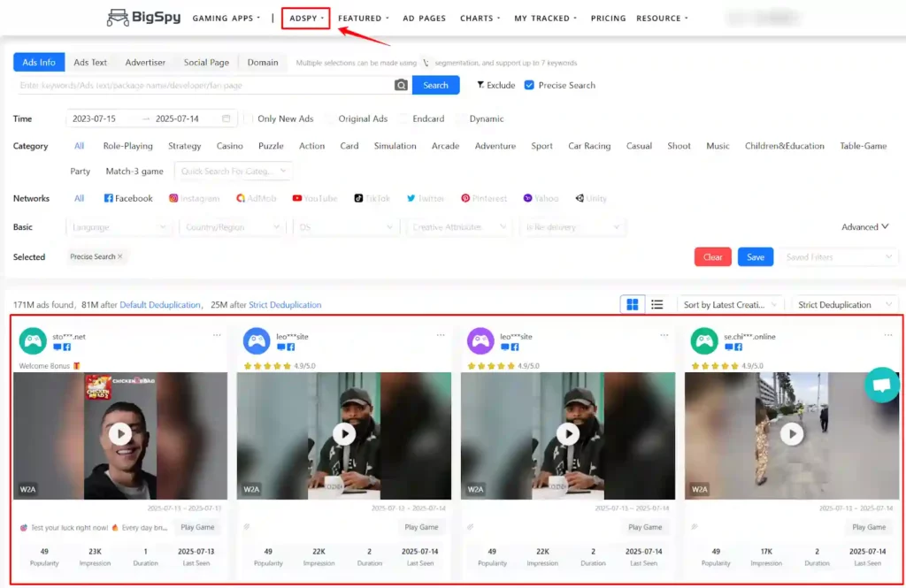Click the camera image search icon
The height and width of the screenshot is (588, 906).
click(401, 85)
